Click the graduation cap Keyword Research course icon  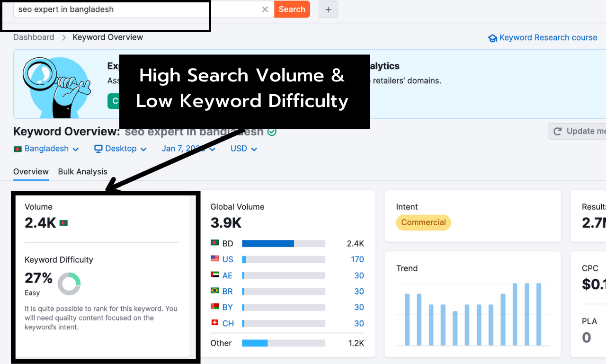(x=492, y=37)
